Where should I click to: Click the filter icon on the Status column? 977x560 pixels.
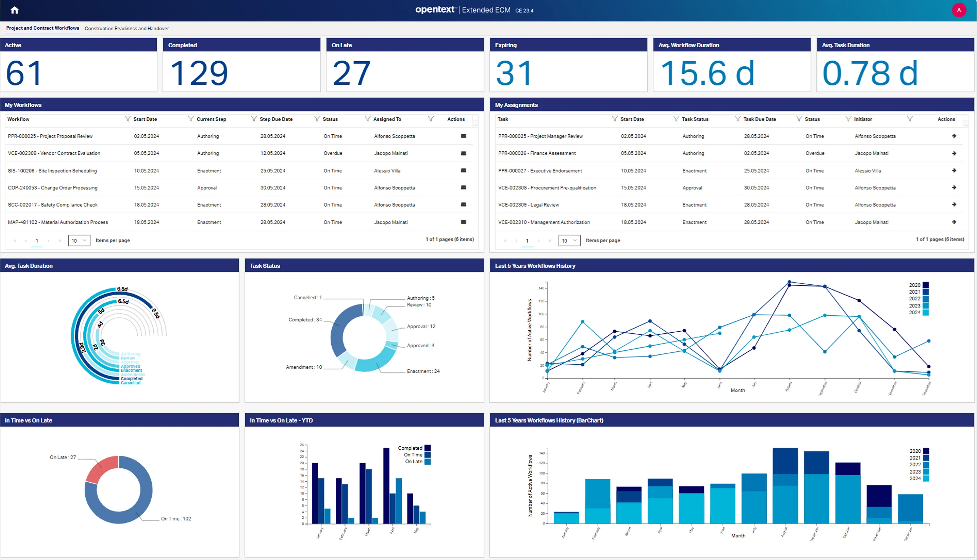pos(317,119)
